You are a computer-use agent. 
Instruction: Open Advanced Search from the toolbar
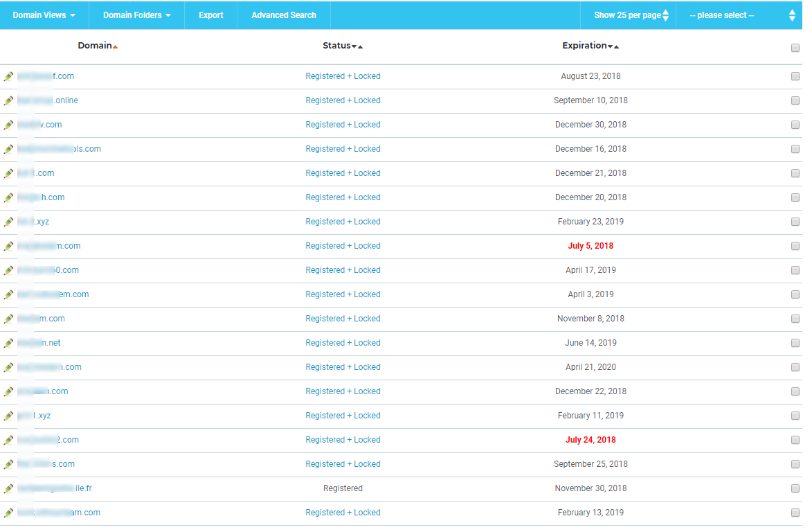tap(284, 15)
